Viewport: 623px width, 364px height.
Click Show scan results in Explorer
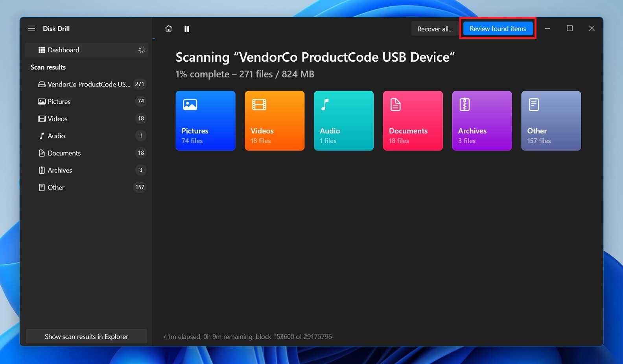click(87, 336)
